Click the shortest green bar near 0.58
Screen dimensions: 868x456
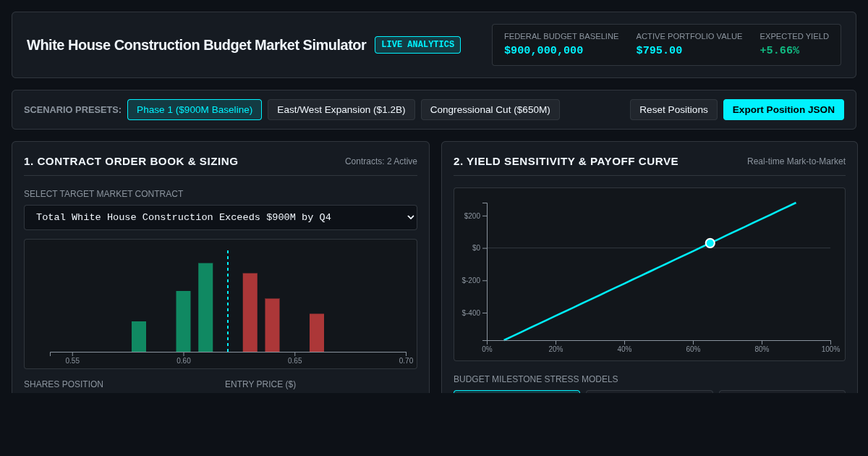pos(139,337)
